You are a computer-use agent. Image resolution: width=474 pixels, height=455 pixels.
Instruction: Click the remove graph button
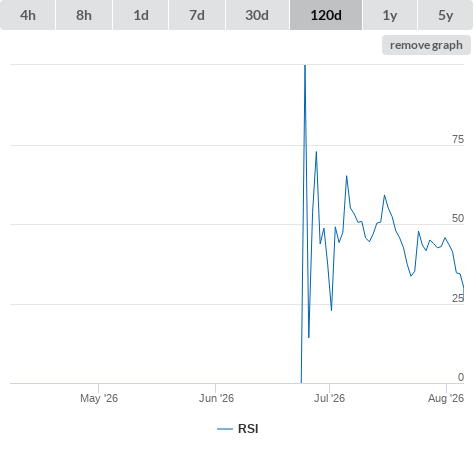(x=426, y=45)
